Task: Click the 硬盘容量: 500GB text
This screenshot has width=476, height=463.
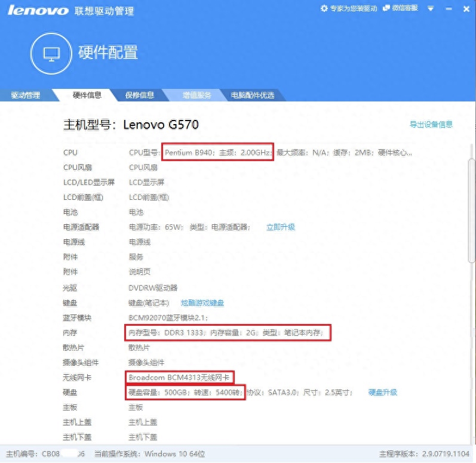Action: (x=157, y=393)
